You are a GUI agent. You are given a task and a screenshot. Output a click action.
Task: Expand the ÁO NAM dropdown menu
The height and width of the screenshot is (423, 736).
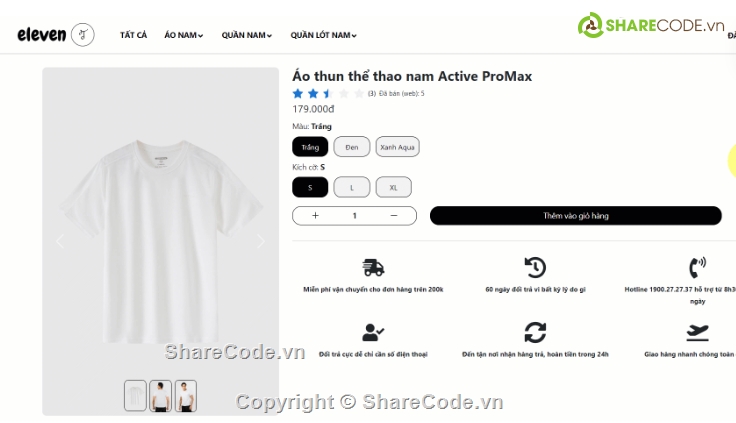tap(184, 35)
